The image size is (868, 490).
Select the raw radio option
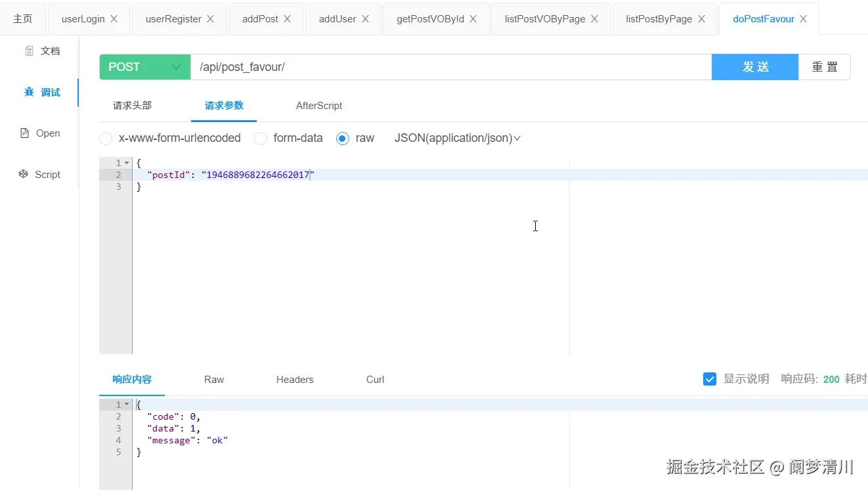tap(343, 139)
